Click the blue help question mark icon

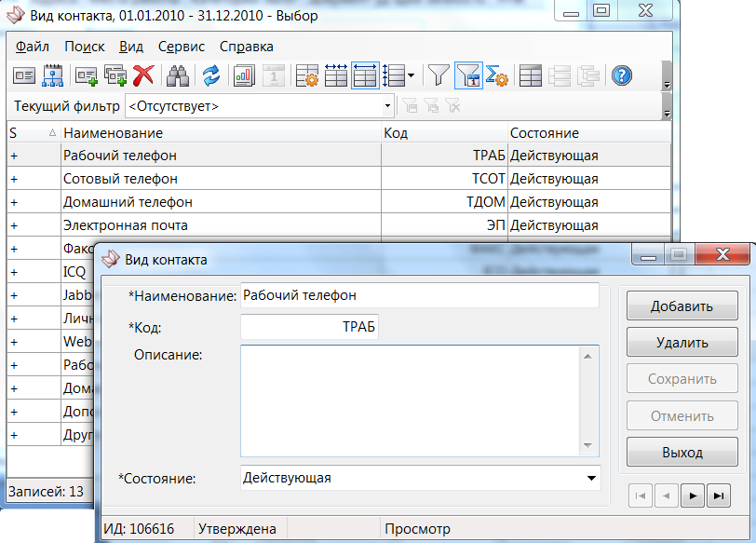[x=622, y=75]
